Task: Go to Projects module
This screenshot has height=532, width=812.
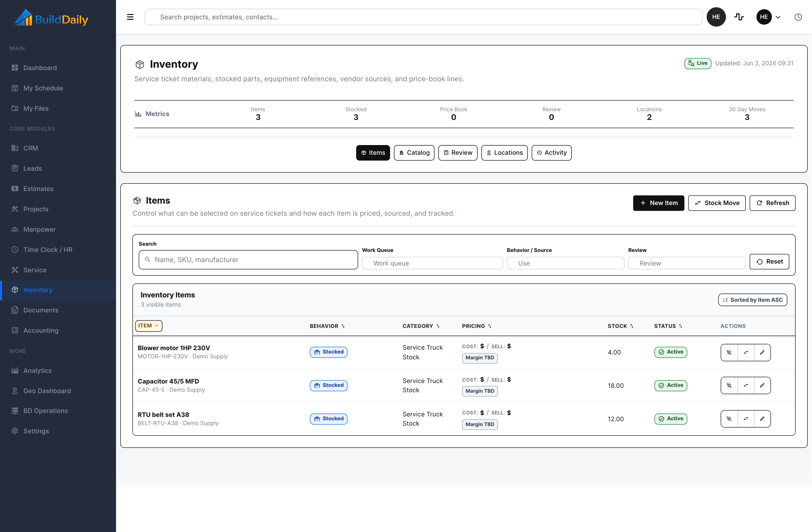Action: click(58, 209)
